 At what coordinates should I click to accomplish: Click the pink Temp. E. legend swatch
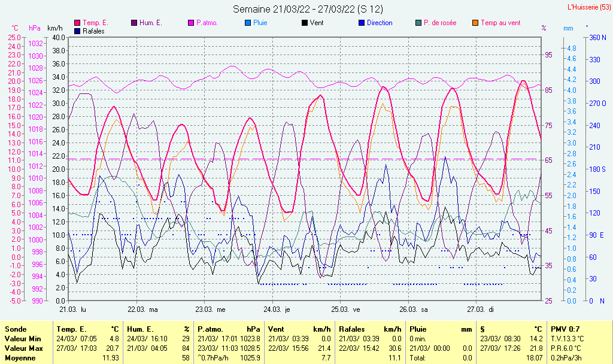77,23
